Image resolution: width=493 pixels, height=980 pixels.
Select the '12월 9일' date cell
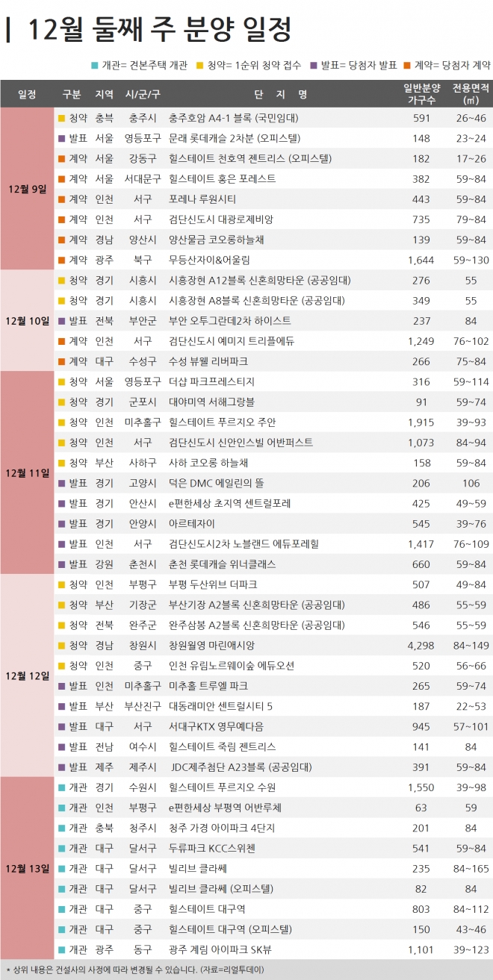click(27, 190)
